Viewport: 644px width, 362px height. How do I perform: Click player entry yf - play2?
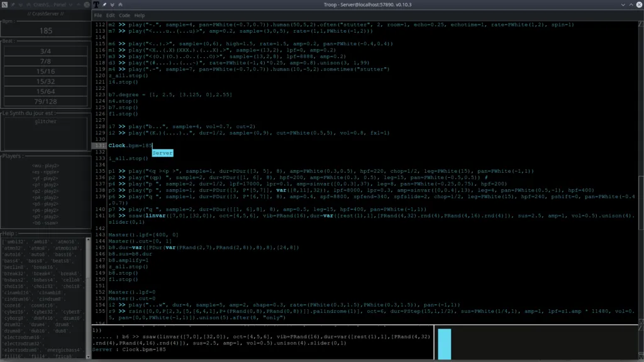click(x=45, y=178)
